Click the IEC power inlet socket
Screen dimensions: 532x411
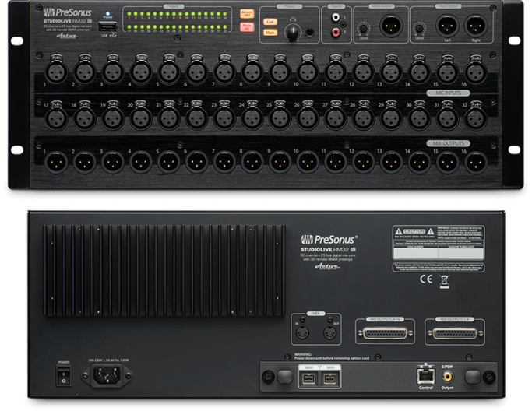[x=107, y=375]
